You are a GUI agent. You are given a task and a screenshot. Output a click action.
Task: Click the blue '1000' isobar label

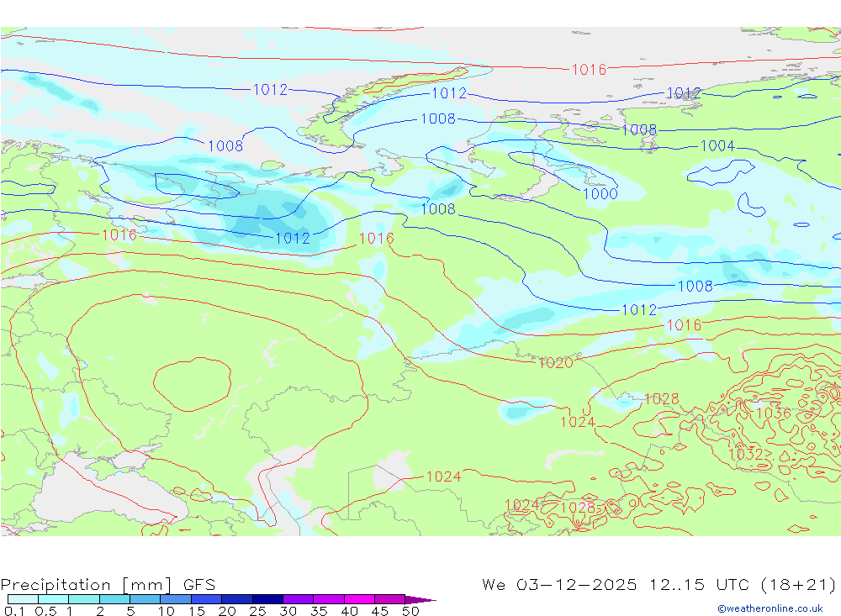pyautogui.click(x=600, y=194)
